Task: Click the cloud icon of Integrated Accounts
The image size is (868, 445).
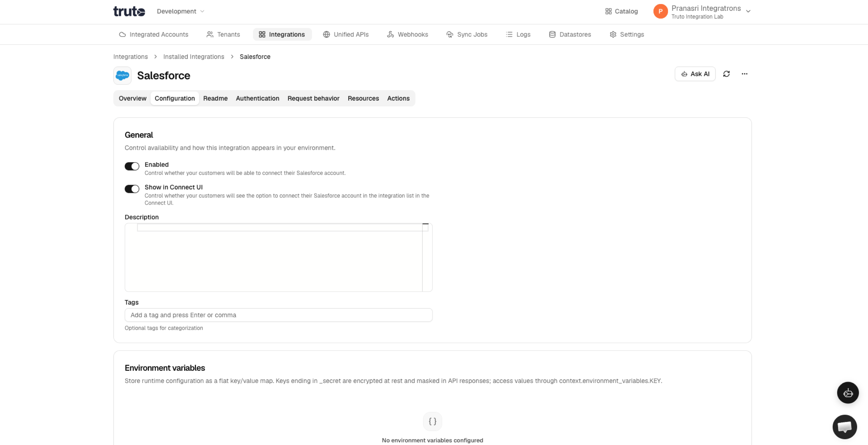Action: click(x=122, y=34)
